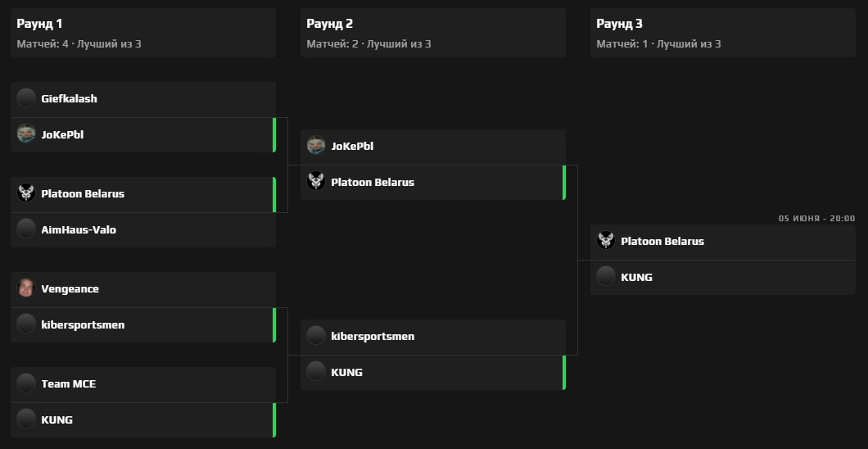868x449 pixels.
Task: Click AimHaus-Valo placeholder avatar
Action: [26, 229]
